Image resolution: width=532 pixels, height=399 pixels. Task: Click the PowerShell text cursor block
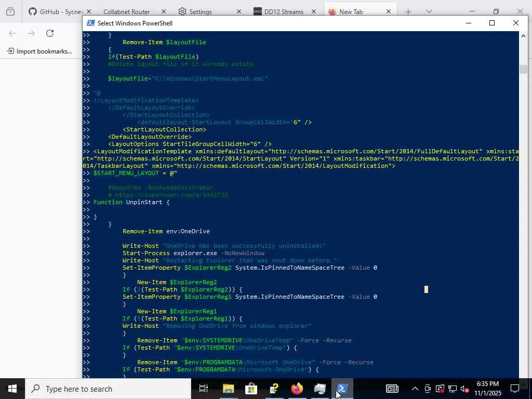click(426, 289)
